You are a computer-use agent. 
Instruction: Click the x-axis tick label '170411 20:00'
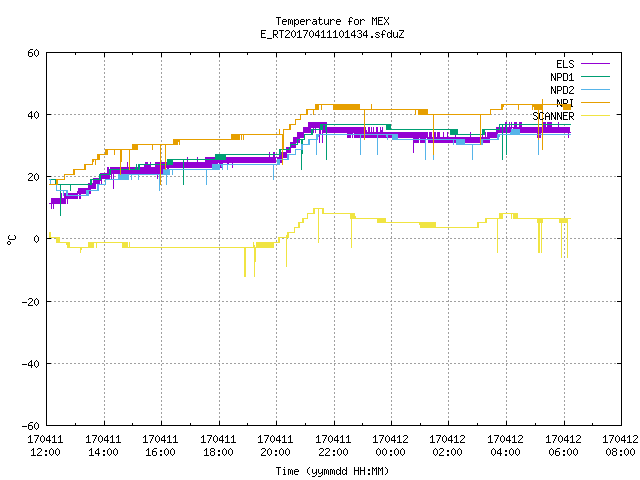pyautogui.click(x=276, y=446)
